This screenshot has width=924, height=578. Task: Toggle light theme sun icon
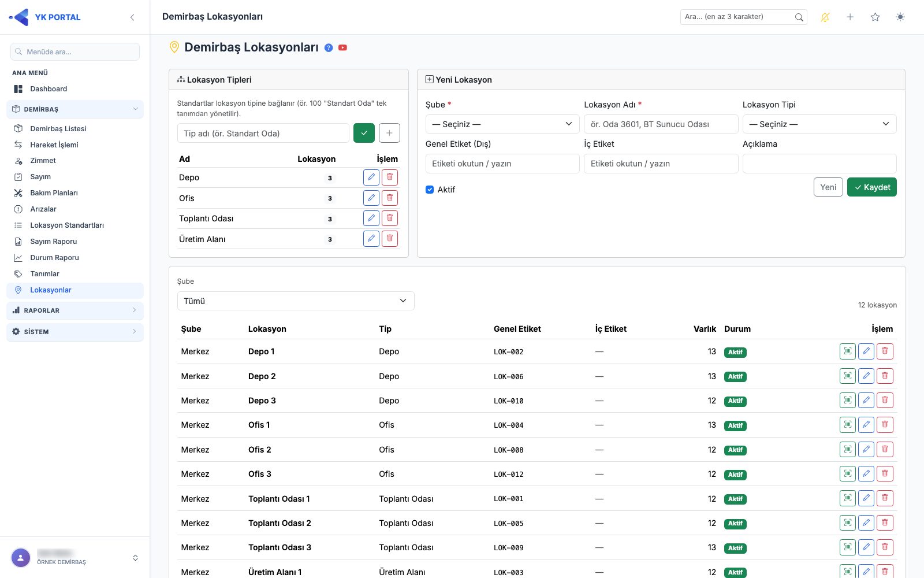(900, 17)
